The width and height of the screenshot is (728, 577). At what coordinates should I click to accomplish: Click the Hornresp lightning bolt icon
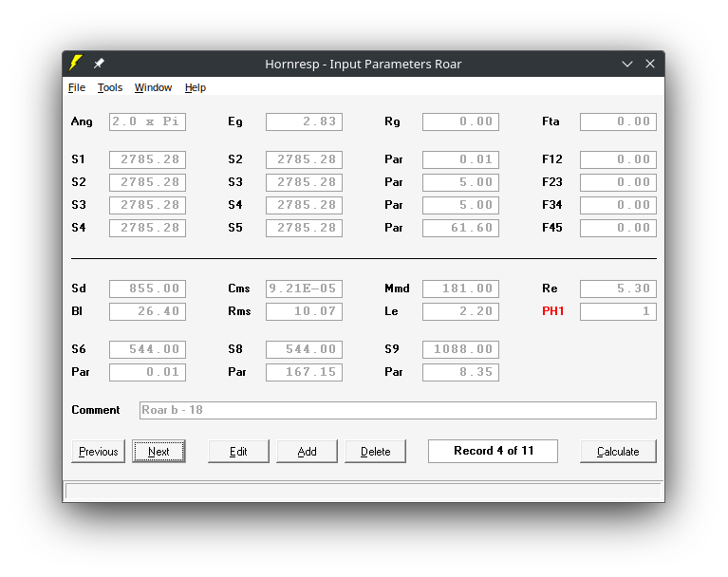tap(75, 64)
